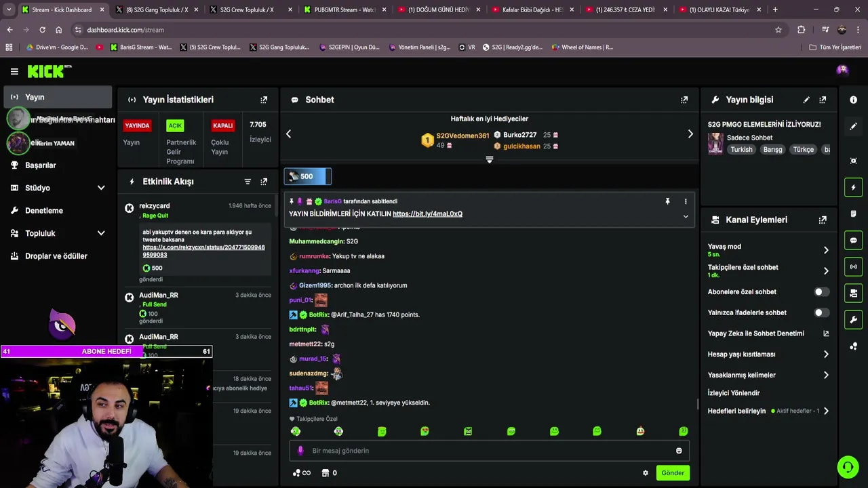868x488 pixels.
Task: Show the next leaderboard with the right arrow
Action: tap(690, 134)
